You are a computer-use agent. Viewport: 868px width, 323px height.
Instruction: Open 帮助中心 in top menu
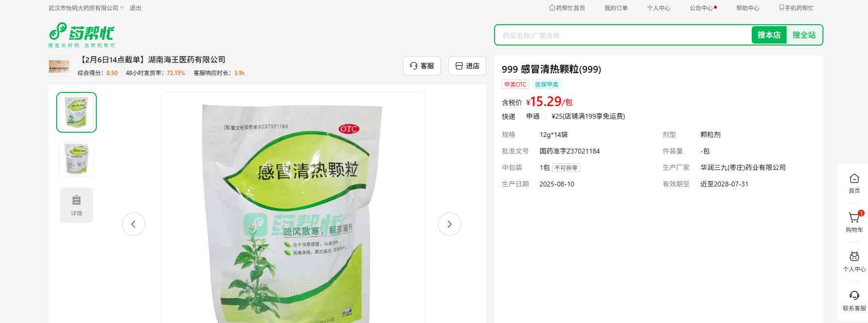tap(747, 8)
